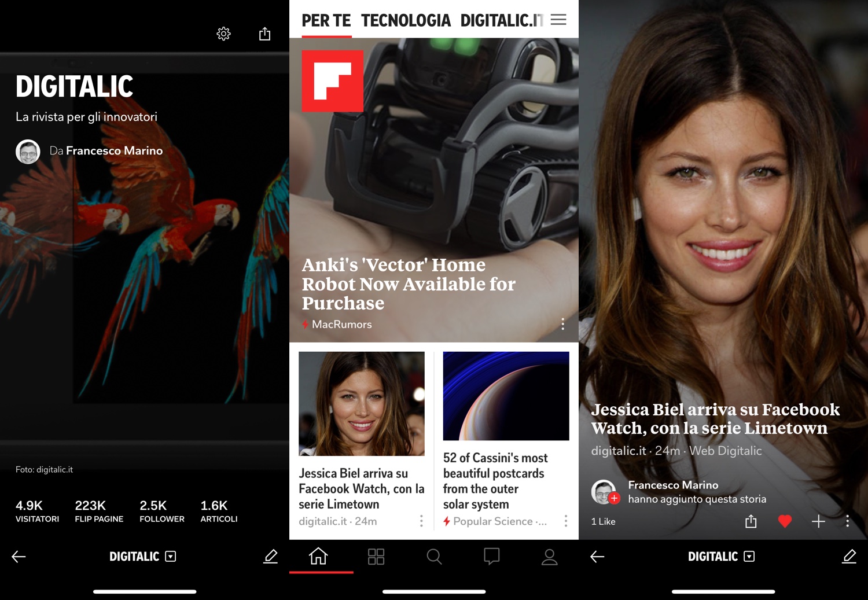Tap 1.6K ARTICOLI stat
This screenshot has height=600, width=868.
tap(219, 511)
